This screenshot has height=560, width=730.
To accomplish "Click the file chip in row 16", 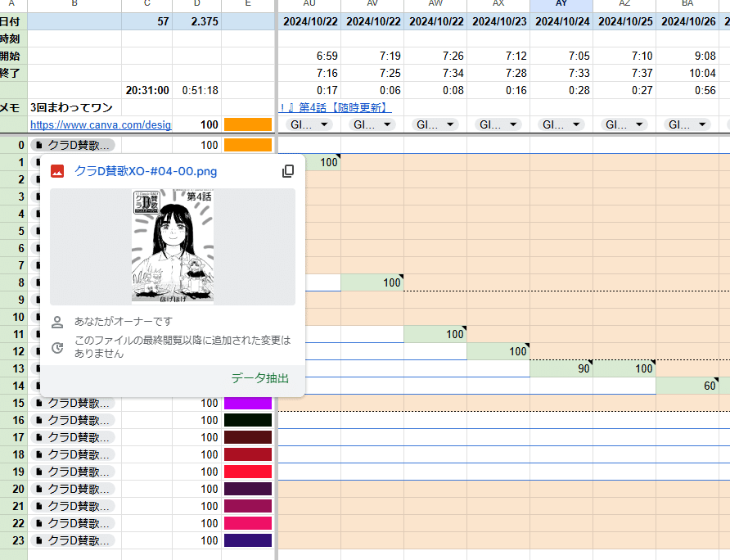I will [73, 420].
